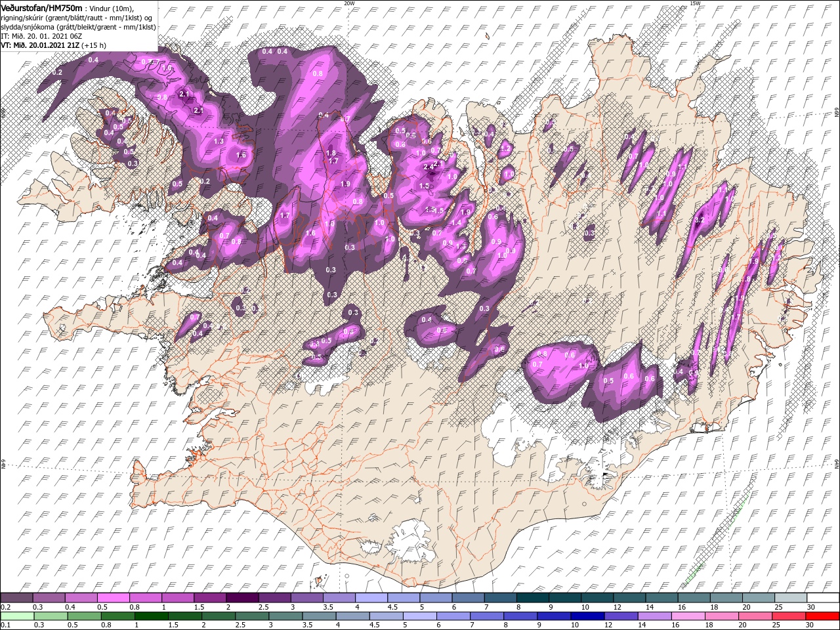The width and height of the screenshot is (840, 630).
Task: Select the 'IT: Mið. 20. 01. 2021 06Z' line
Action: point(43,36)
